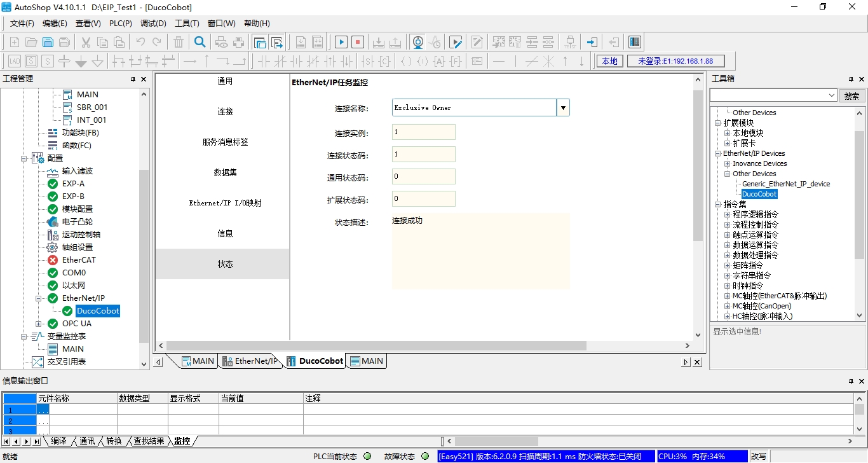Click the PLC当前状态 green indicator
The width and height of the screenshot is (868, 463).
(367, 457)
